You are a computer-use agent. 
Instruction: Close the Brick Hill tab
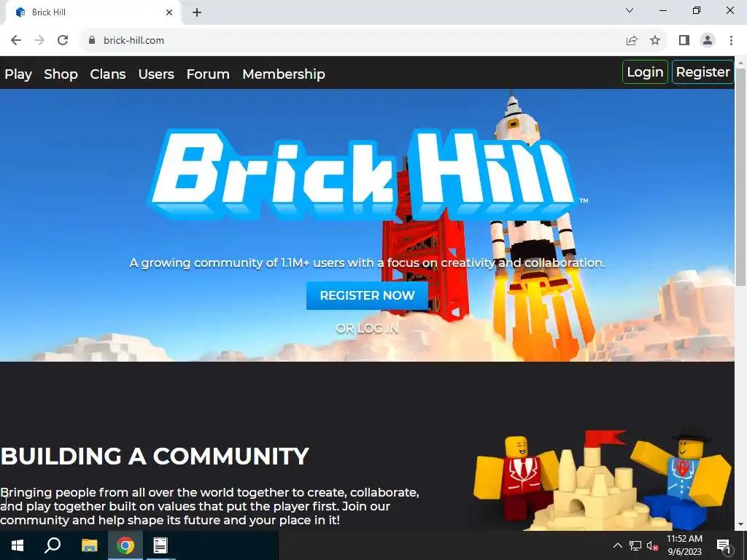pos(169,12)
